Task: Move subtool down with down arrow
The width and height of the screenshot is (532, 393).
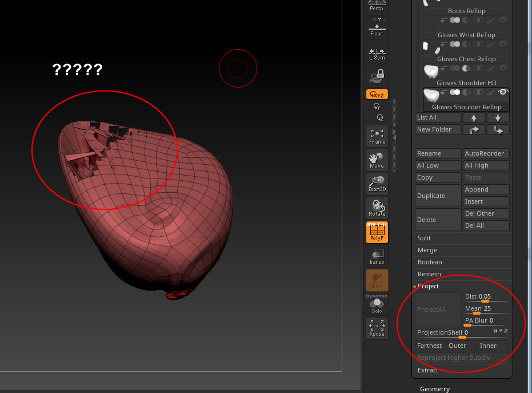Action: (498, 117)
